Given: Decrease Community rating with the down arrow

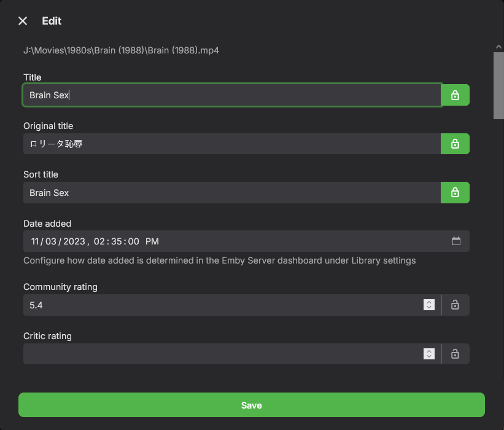Looking at the screenshot, I should (x=429, y=308).
